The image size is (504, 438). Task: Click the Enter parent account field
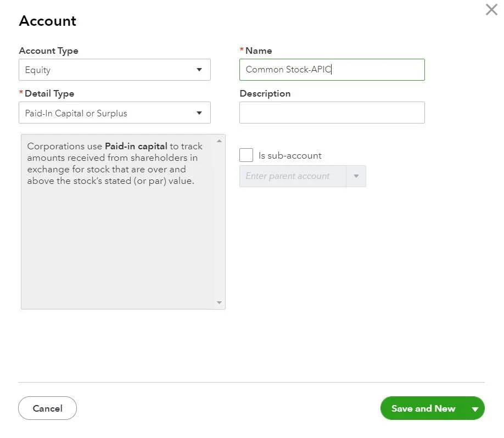(293, 176)
